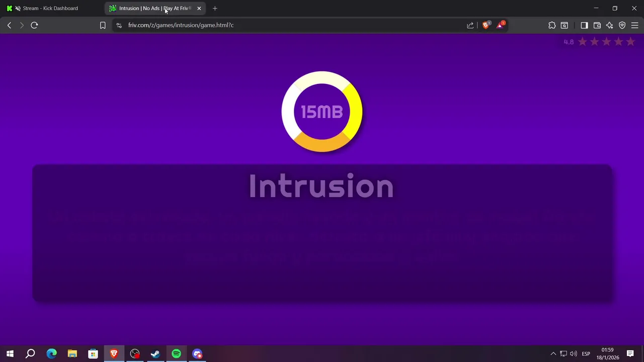The width and height of the screenshot is (644, 362).
Task: Open Brave Rewards triangle icon
Action: point(501,25)
